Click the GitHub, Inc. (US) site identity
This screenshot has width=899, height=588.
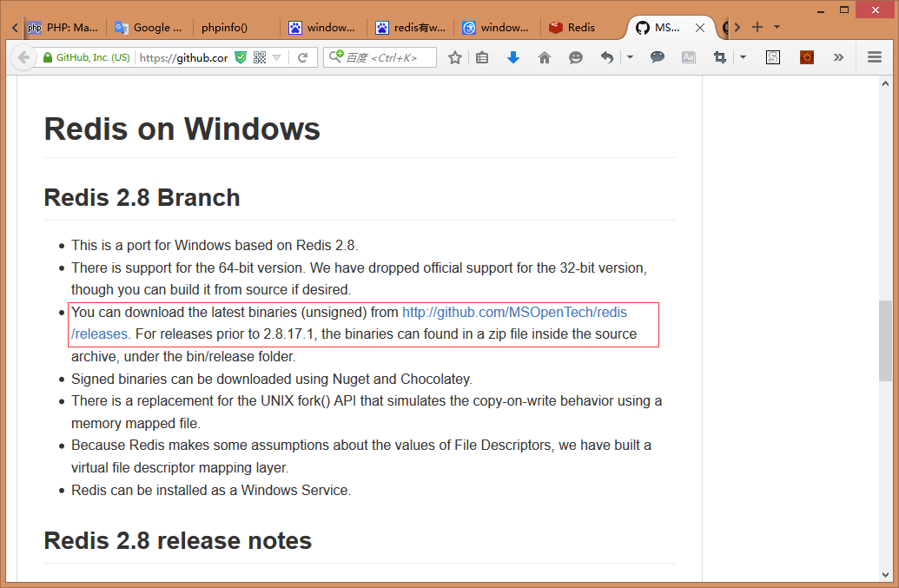(87, 57)
